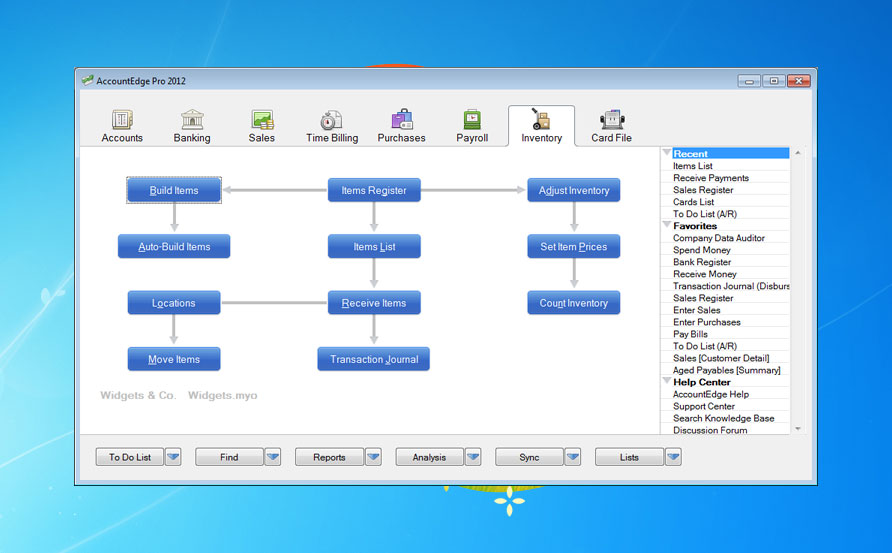This screenshot has height=553, width=892.
Task: Open Enter Purchases favorite
Action: [x=707, y=321]
